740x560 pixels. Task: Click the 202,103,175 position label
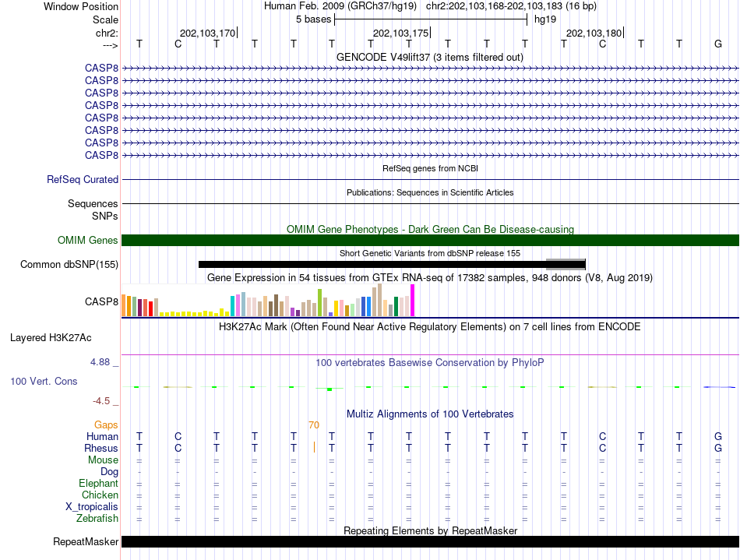pyautogui.click(x=400, y=33)
